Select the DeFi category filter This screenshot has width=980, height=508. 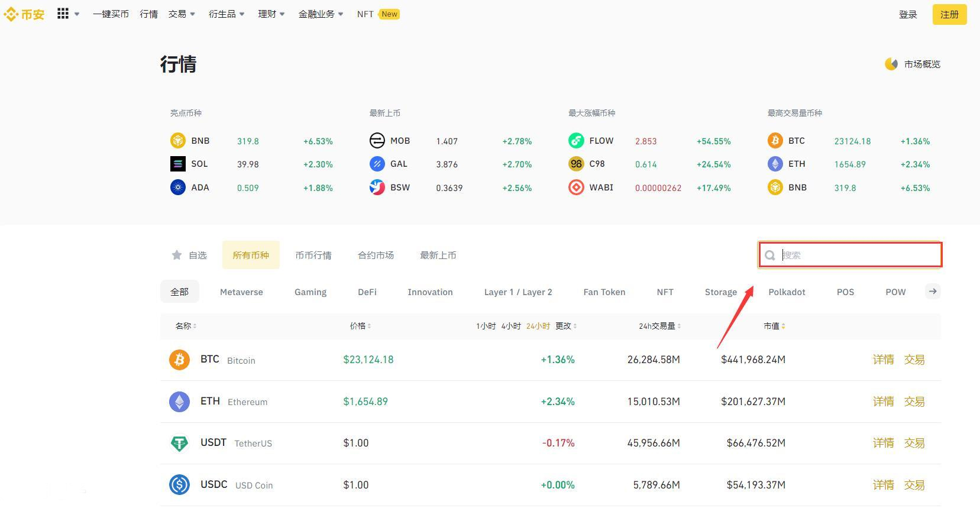click(x=367, y=292)
